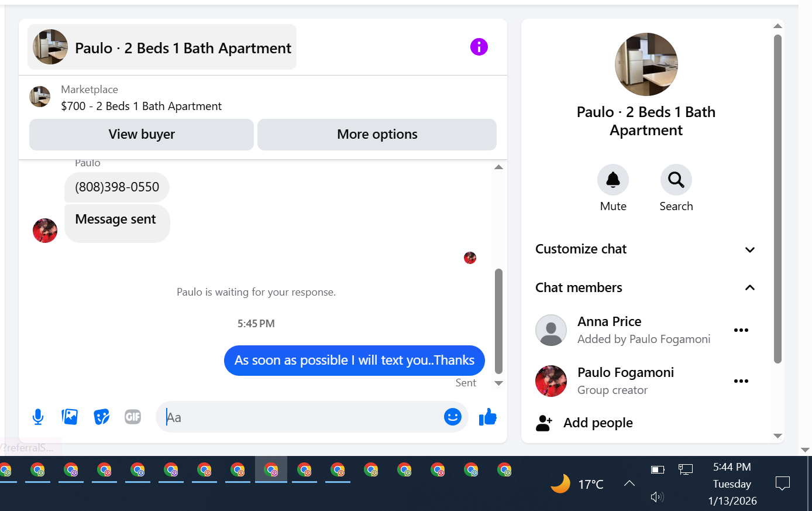Expand the Customize chat section
This screenshot has width=812, height=511.
[645, 249]
